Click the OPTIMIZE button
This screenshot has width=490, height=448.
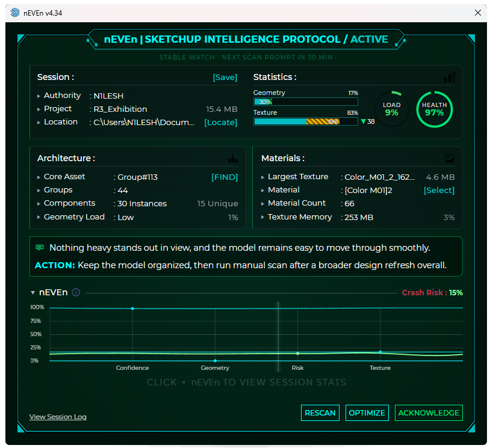[x=367, y=413]
